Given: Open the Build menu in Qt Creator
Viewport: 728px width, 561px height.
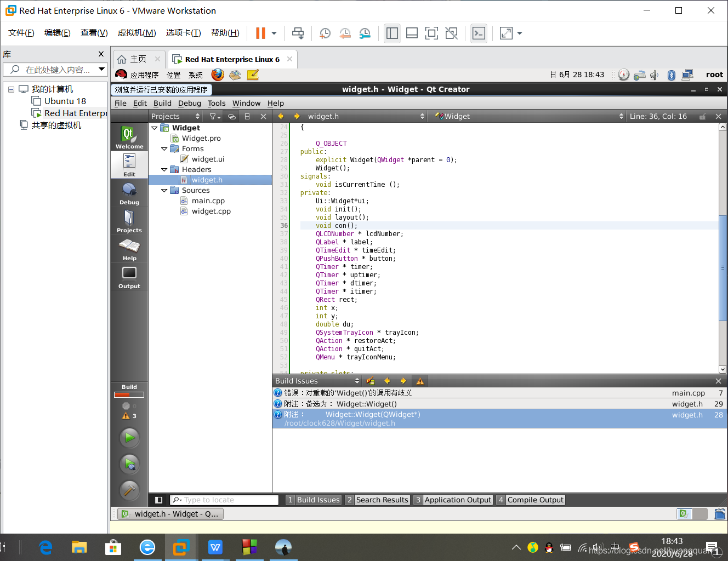Looking at the screenshot, I should coord(162,103).
